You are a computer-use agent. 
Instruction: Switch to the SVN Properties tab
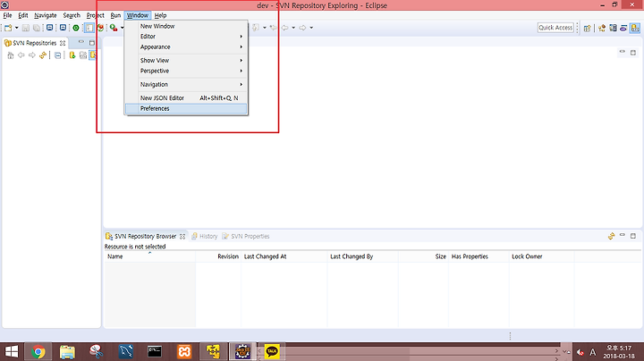point(246,236)
